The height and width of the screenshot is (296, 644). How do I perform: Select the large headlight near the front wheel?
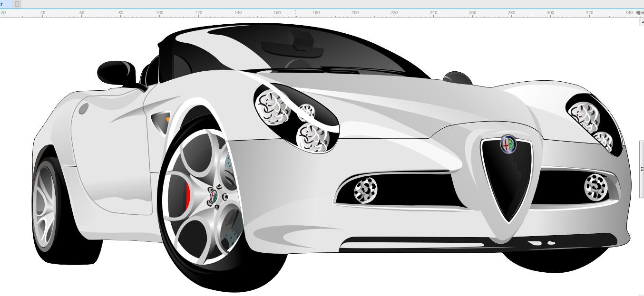click(296, 118)
